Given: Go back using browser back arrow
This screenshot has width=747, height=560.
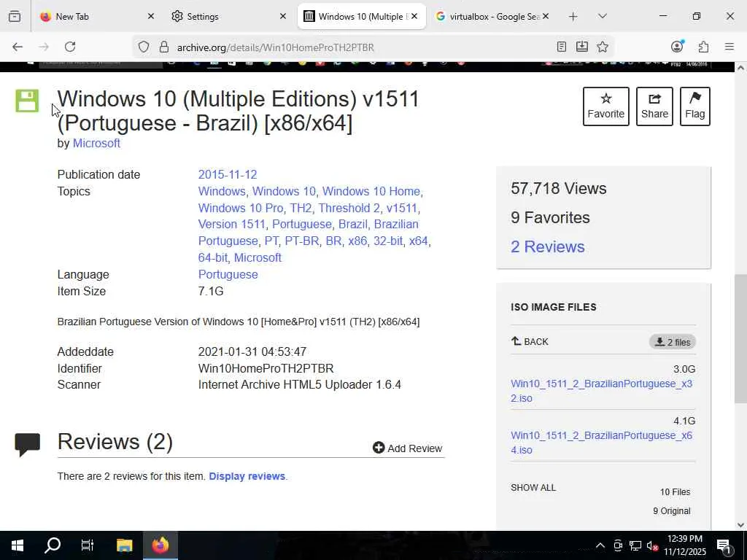Looking at the screenshot, I should (18, 47).
